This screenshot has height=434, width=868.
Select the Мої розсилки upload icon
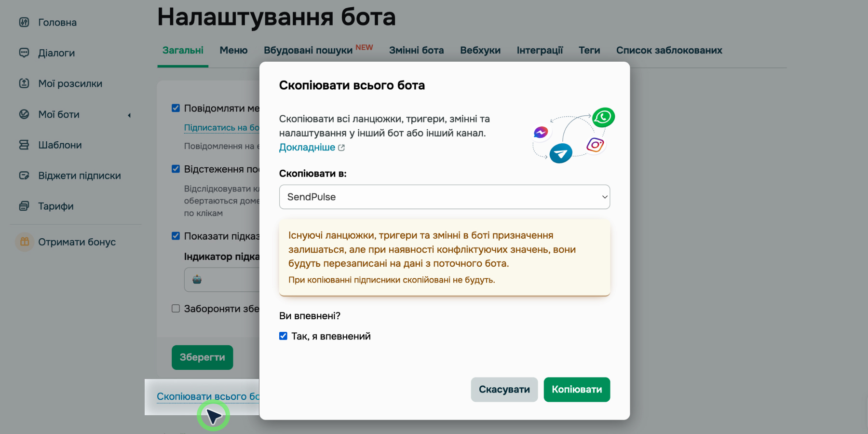pyautogui.click(x=24, y=83)
